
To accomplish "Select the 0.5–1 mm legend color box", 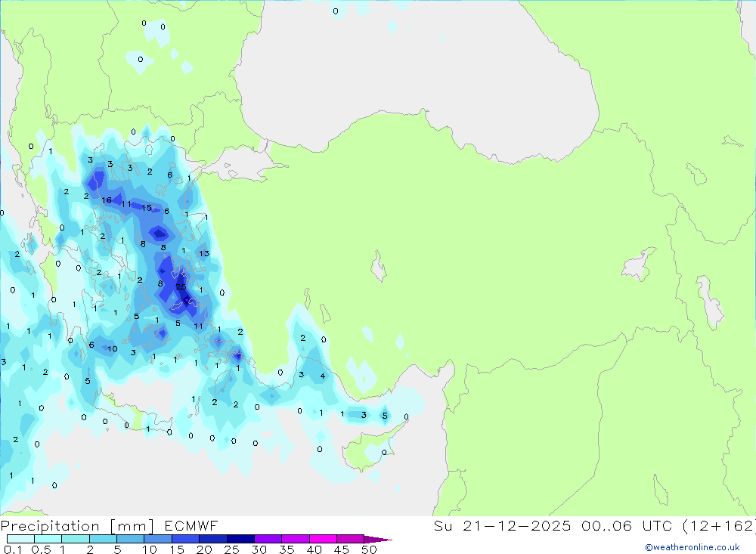I will coord(48,539).
